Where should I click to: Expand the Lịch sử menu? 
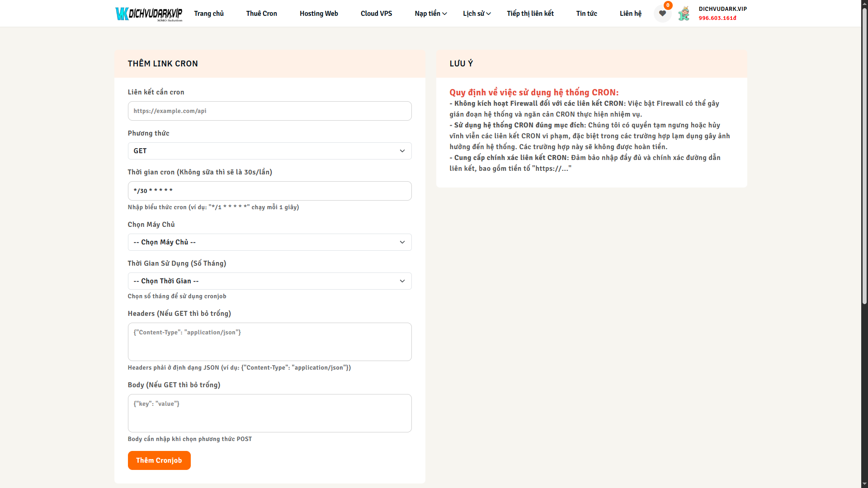(476, 14)
